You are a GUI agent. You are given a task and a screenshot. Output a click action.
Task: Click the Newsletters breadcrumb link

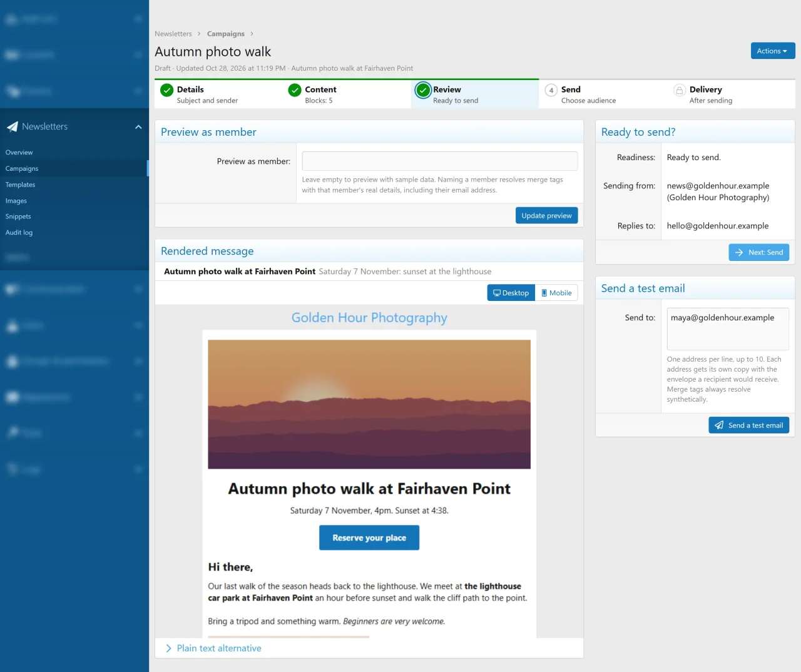pos(173,34)
